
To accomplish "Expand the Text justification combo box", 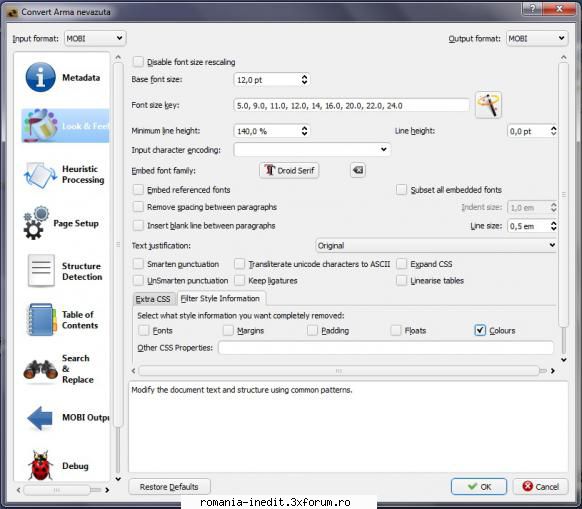I will 436,245.
